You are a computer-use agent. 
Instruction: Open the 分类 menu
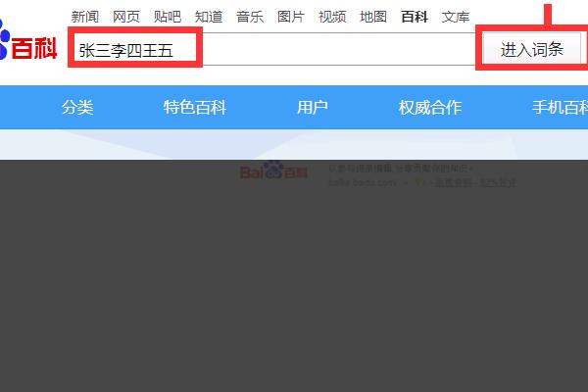point(77,107)
